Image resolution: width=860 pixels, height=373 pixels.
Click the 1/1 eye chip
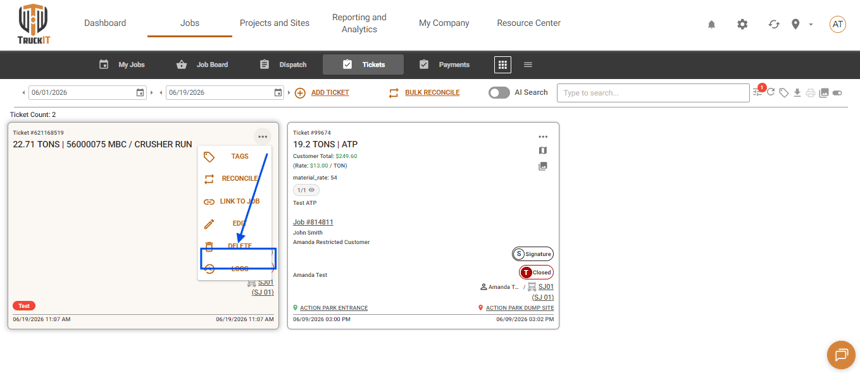[306, 190]
